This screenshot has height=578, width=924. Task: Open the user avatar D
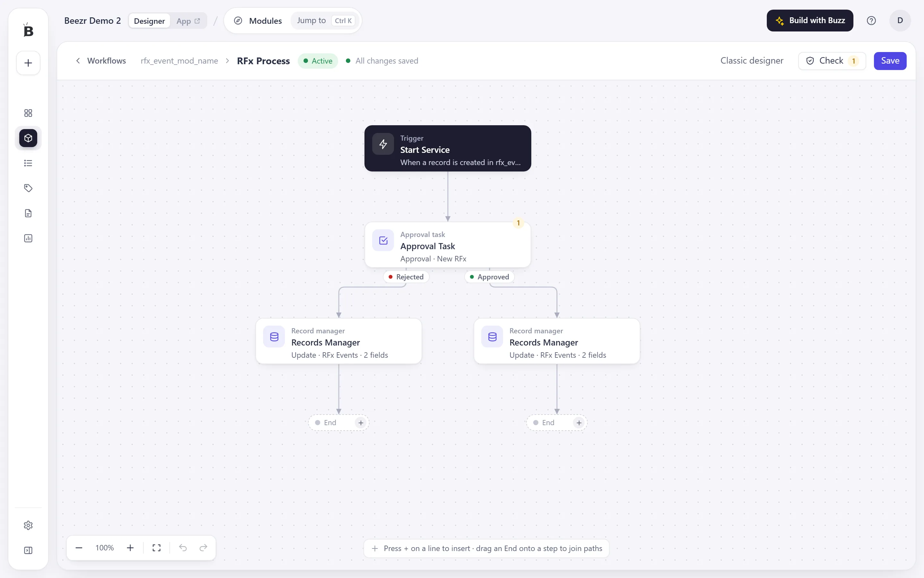[x=900, y=21]
